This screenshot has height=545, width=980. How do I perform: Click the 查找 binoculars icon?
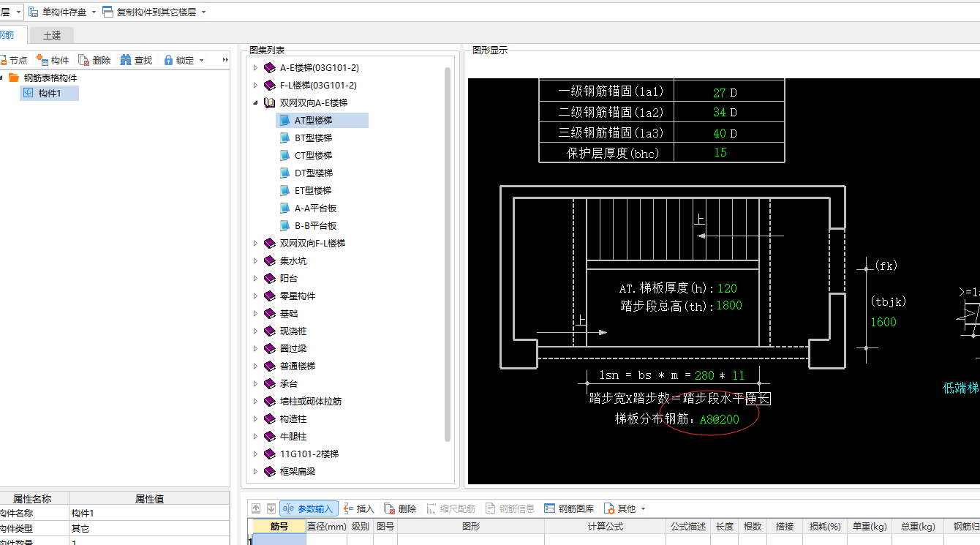point(126,60)
